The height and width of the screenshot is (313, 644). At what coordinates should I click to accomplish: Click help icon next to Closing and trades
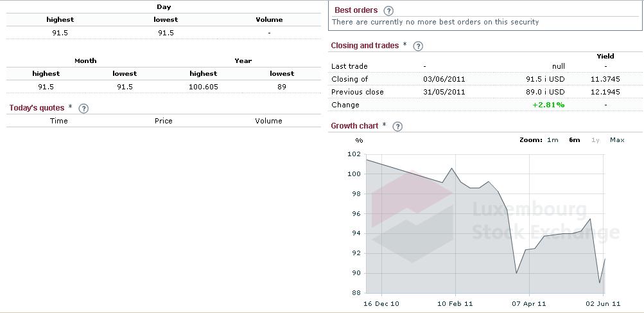click(418, 46)
